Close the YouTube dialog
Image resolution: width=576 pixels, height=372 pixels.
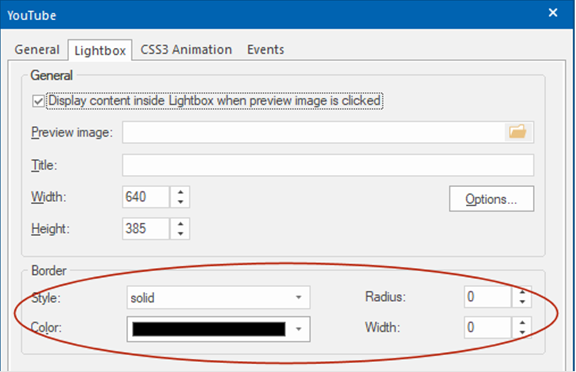coord(552,13)
